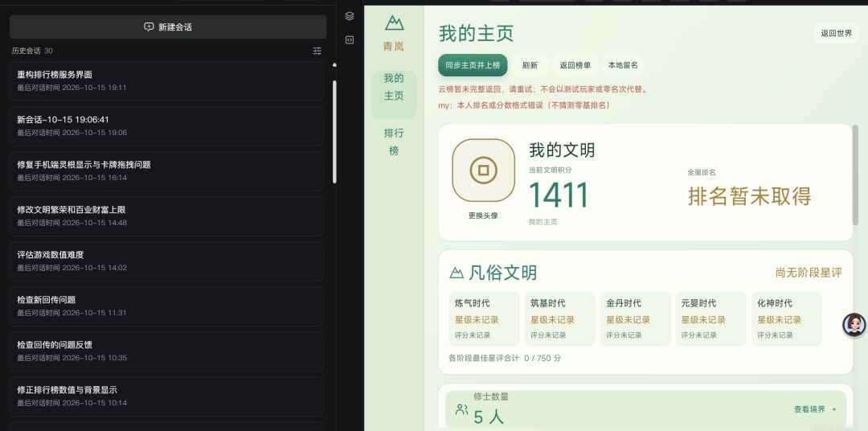868x431 pixels.
Task: Click the 历史会话 30 header
Action: pos(32,51)
